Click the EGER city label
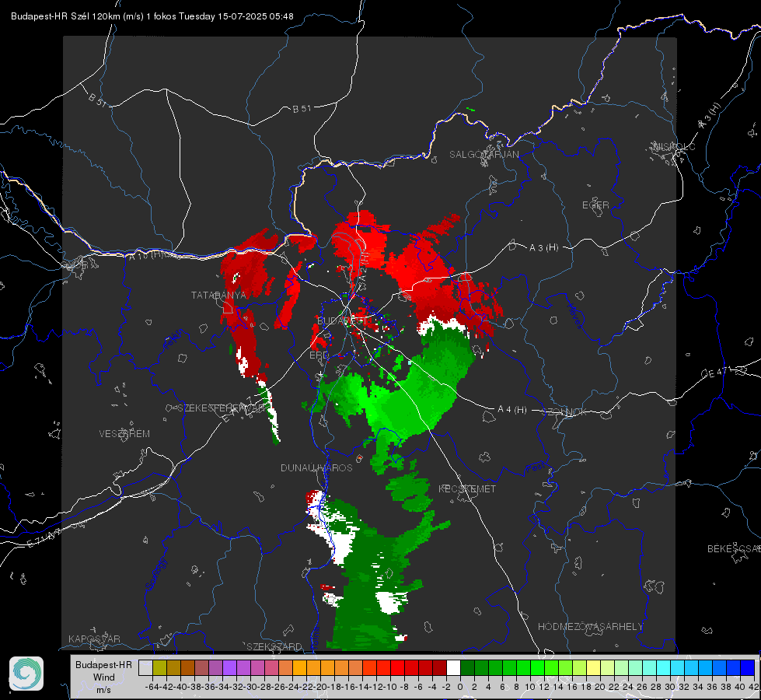This screenshot has height=700, width=761. 595,205
